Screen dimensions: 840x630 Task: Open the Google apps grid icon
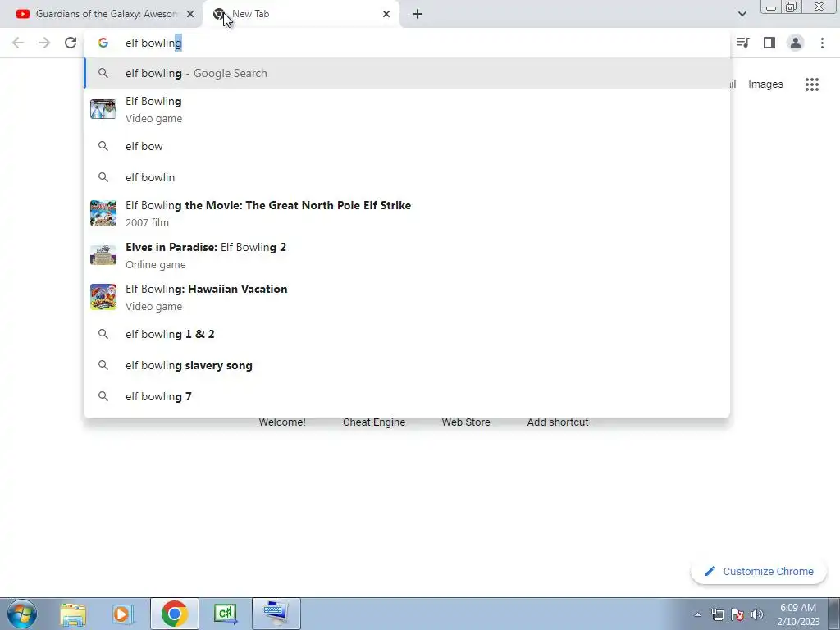pos(812,84)
